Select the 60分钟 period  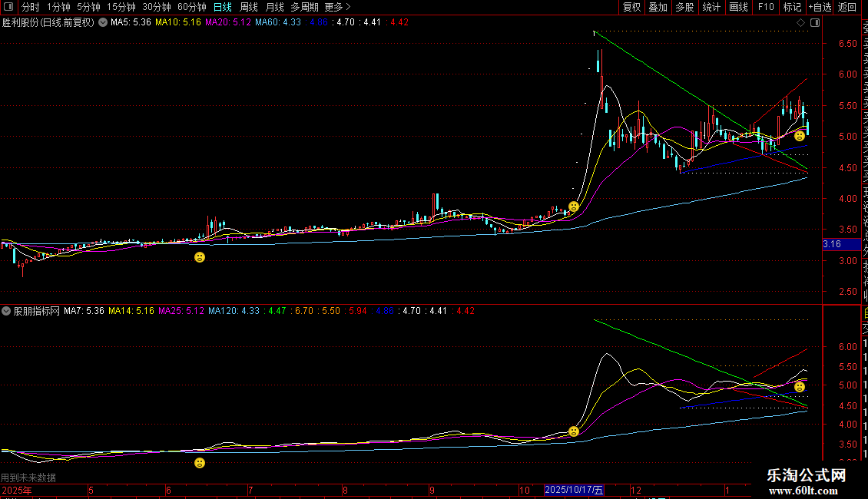191,7
